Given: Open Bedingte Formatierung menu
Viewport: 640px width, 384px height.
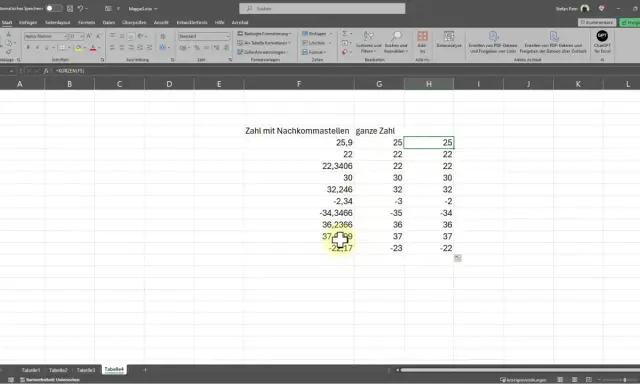Looking at the screenshot, I should (x=264, y=33).
